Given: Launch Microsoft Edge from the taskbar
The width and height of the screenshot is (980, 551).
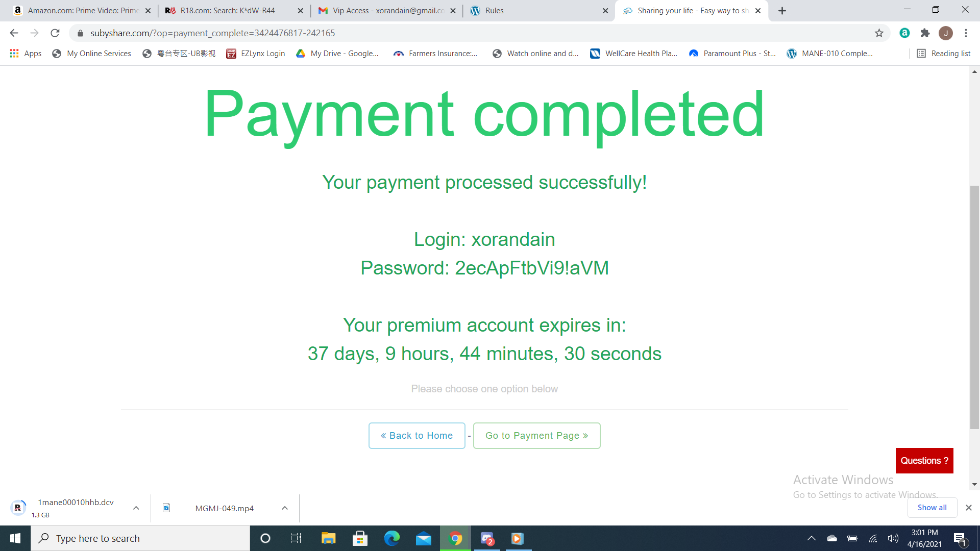Looking at the screenshot, I should click(391, 538).
